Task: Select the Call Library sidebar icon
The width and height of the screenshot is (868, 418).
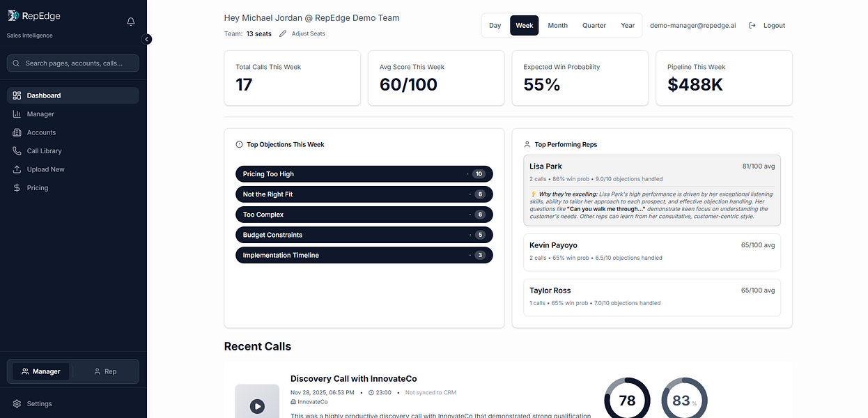Action: (x=15, y=150)
